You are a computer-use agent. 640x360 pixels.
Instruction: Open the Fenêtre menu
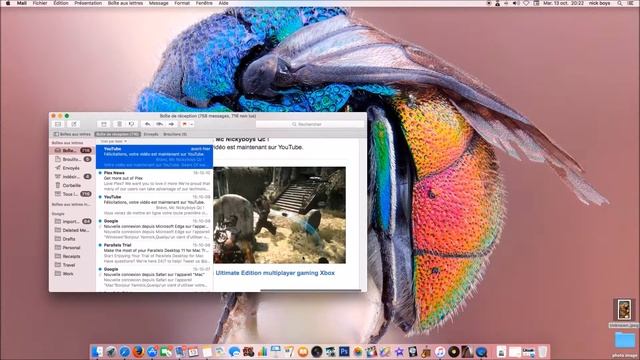pos(204,3)
